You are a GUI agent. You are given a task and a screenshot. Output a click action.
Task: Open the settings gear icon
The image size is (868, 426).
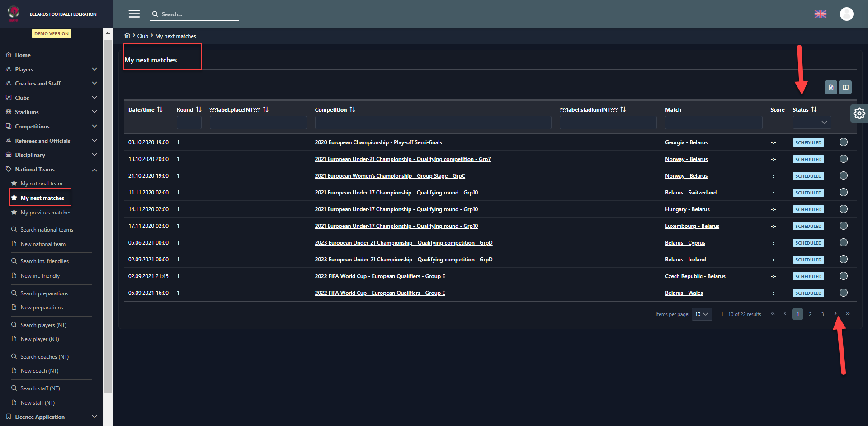pos(859,113)
